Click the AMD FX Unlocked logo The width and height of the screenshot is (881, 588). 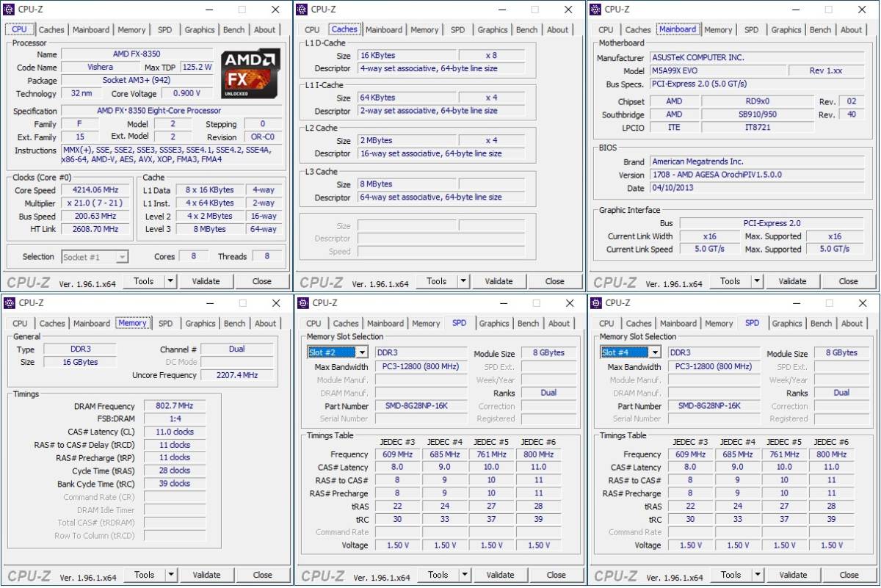(x=250, y=73)
